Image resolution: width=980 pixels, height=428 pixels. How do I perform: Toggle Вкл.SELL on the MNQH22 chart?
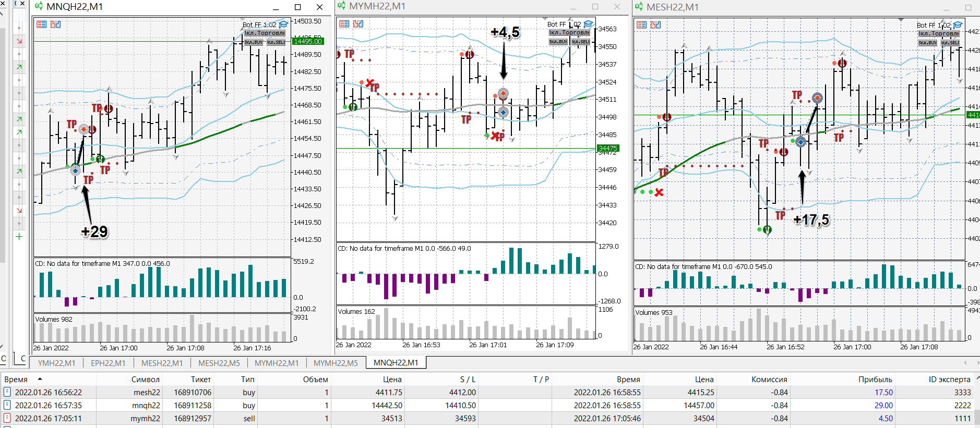(276, 42)
